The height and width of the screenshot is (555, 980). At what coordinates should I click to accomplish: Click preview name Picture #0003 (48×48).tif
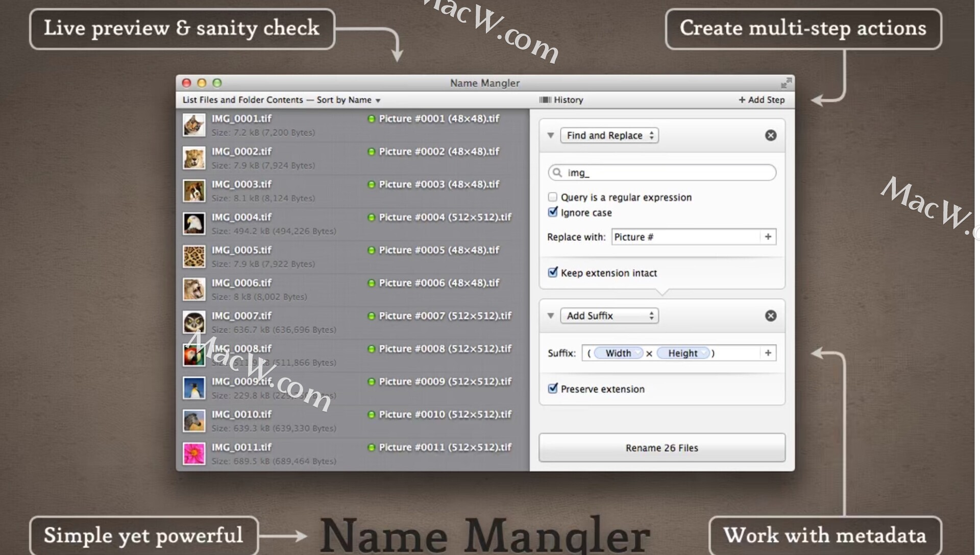tap(439, 184)
